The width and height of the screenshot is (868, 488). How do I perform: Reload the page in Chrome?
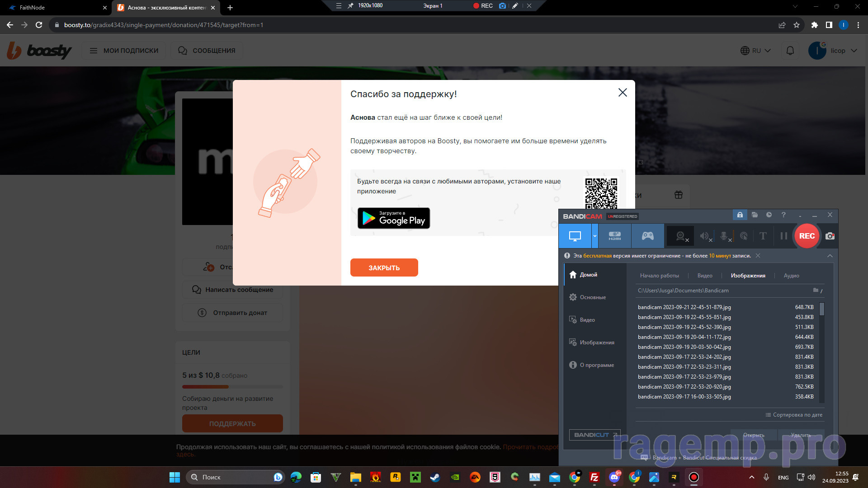click(39, 25)
